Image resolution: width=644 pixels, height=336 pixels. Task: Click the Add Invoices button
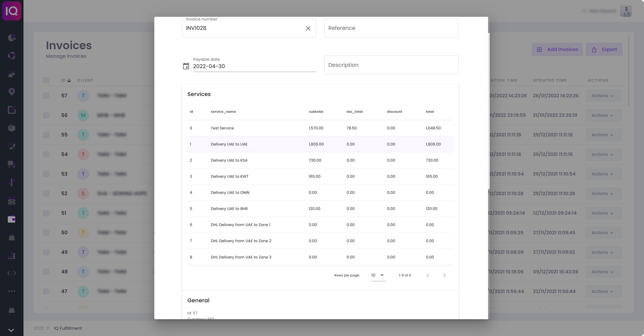point(557,50)
